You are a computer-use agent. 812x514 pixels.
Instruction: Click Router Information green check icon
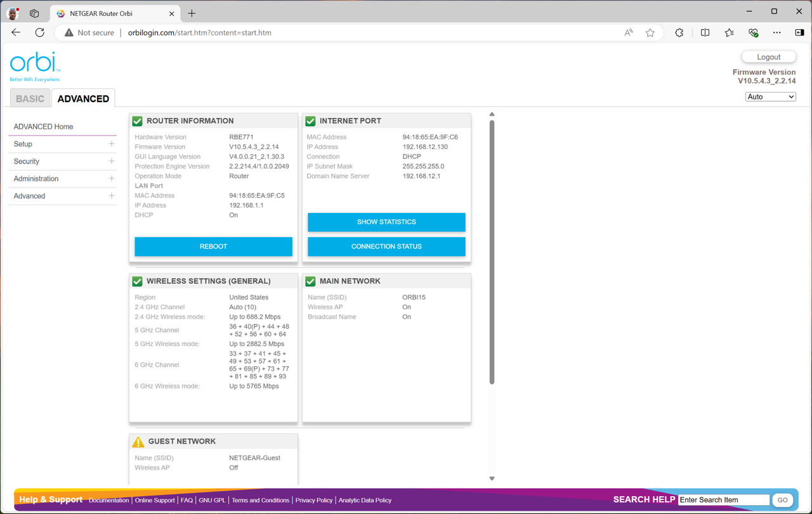[137, 120]
